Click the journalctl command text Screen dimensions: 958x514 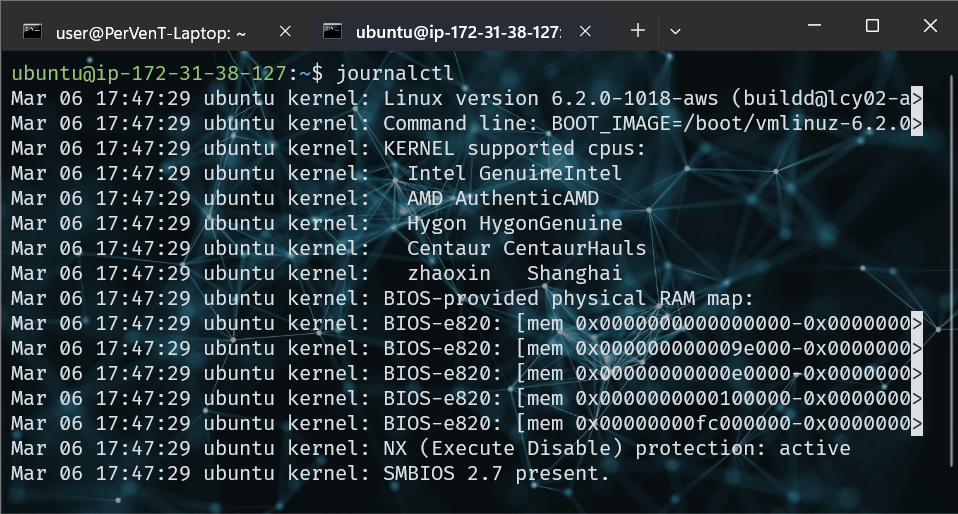(x=396, y=73)
